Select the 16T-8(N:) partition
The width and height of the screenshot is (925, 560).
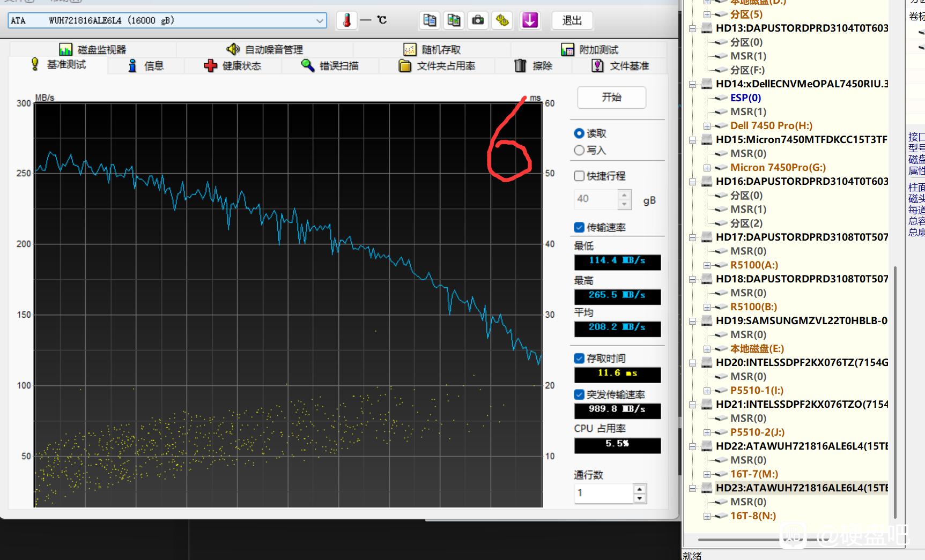pos(753,516)
